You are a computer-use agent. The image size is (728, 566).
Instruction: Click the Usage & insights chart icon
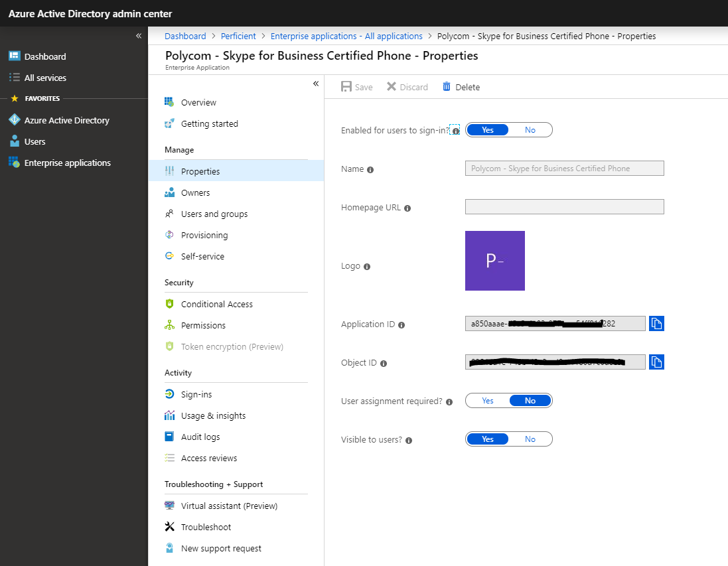[x=169, y=415]
